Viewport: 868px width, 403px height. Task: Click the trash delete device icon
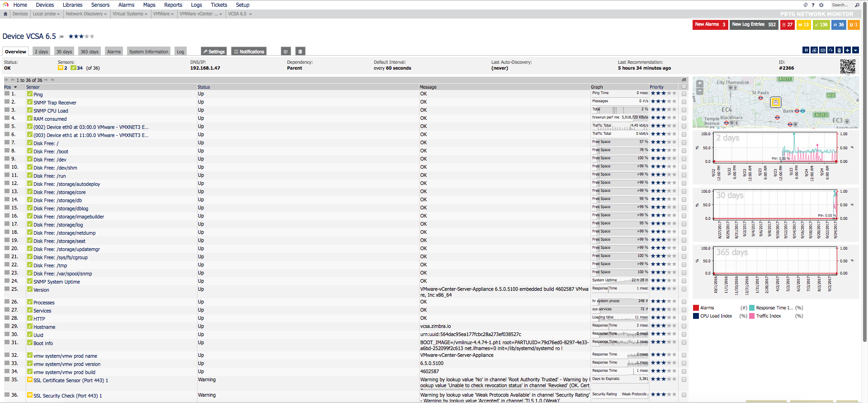click(x=839, y=50)
